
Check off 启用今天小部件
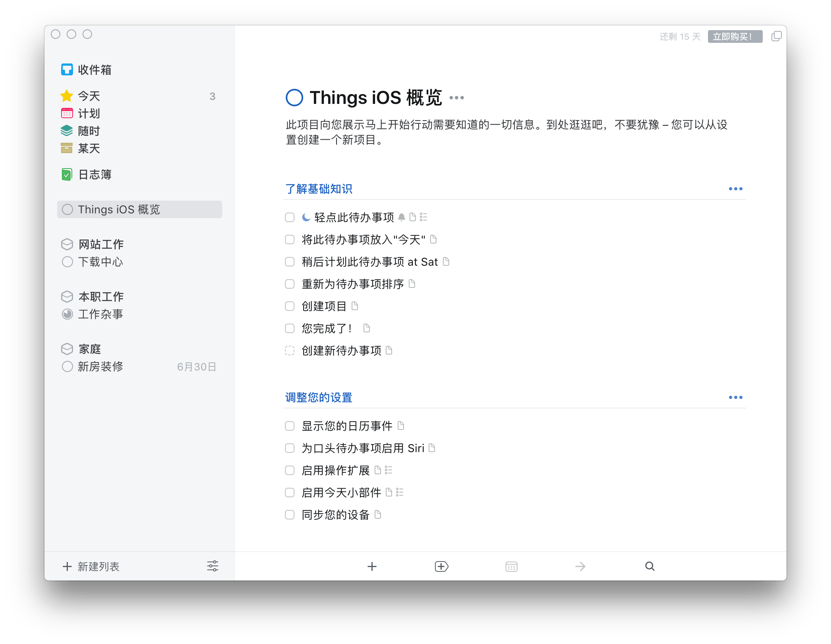click(x=290, y=493)
